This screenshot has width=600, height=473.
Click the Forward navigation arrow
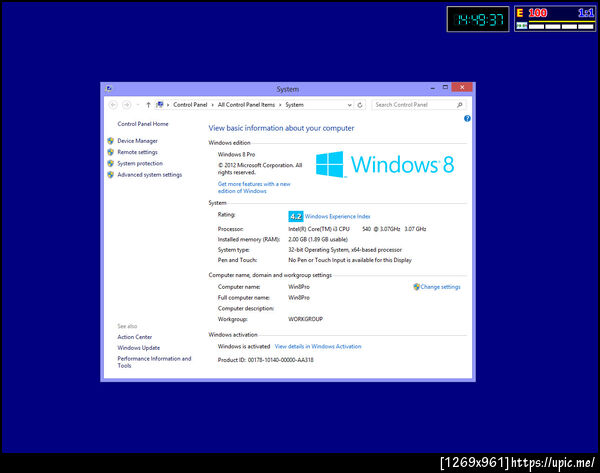127,104
